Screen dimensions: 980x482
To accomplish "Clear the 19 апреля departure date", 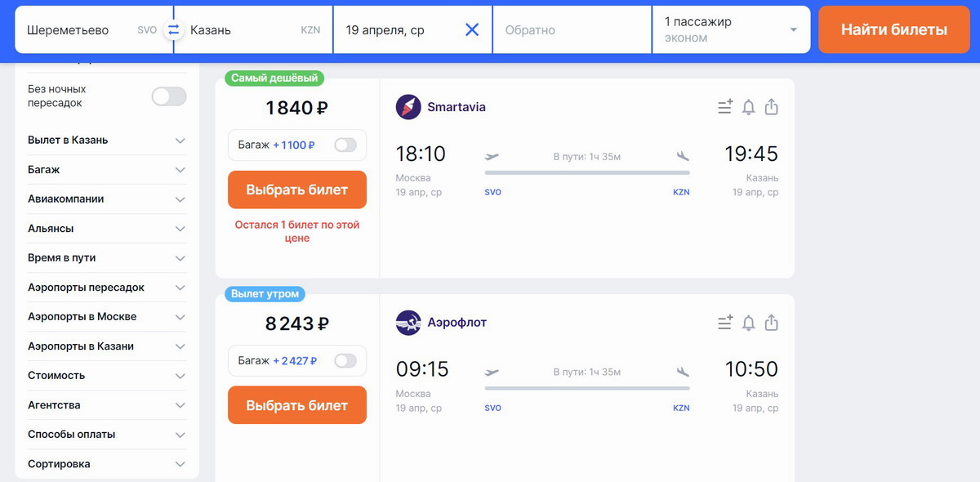I will coord(472,30).
